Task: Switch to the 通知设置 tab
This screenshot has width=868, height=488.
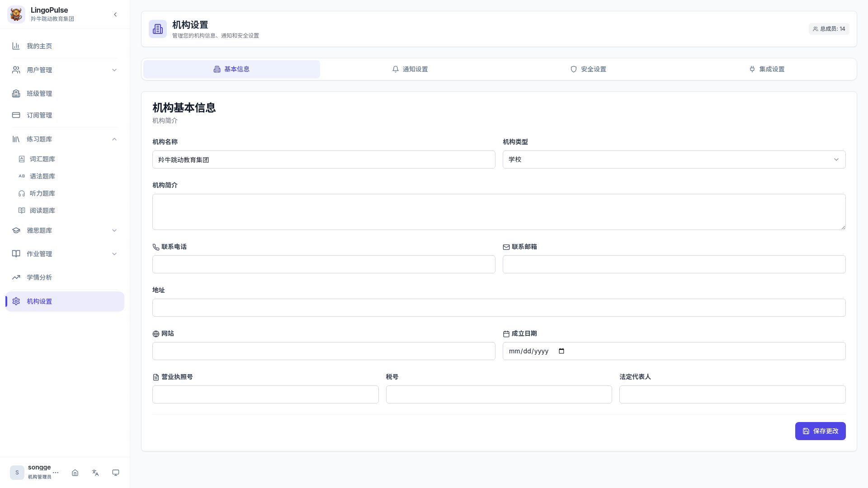Action: click(x=410, y=69)
